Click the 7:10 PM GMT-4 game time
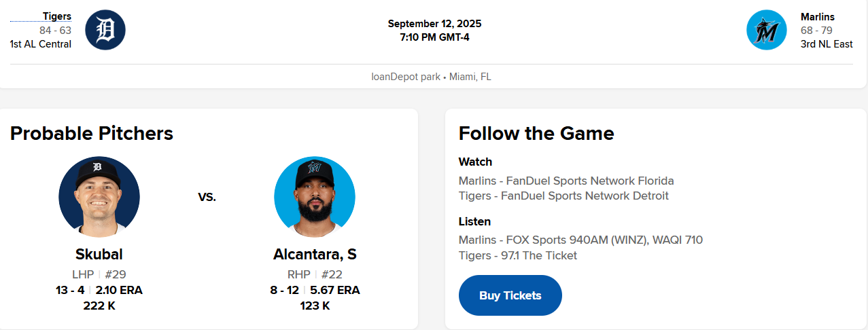 pos(434,37)
